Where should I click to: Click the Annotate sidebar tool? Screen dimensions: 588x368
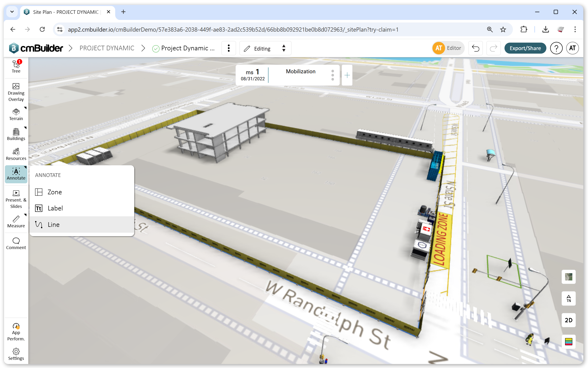point(16,174)
